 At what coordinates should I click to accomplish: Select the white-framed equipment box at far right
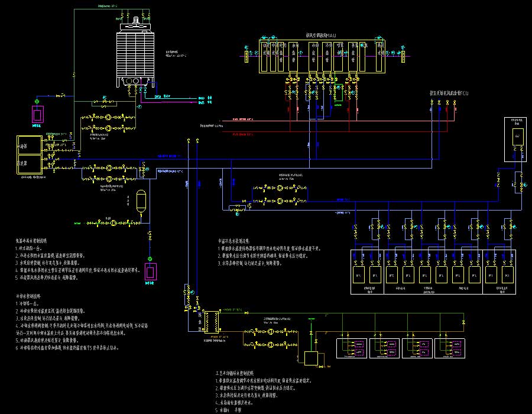[514, 139]
